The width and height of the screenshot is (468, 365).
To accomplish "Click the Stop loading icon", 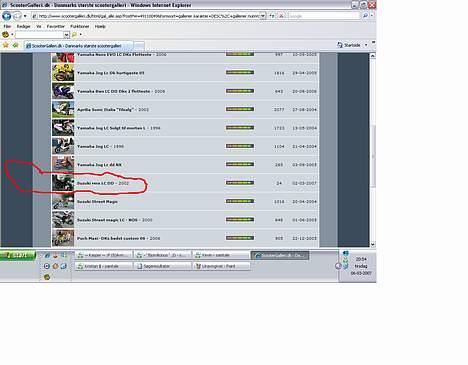I will tap(281, 16).
